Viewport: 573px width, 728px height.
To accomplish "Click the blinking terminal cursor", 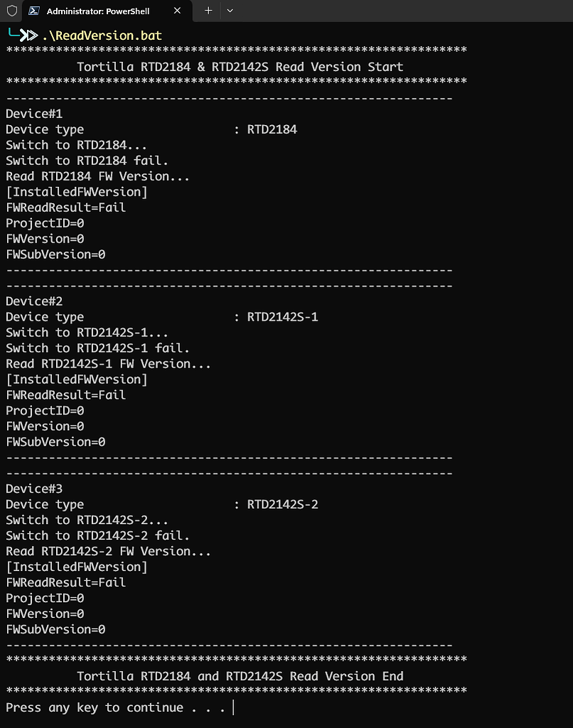I will [232, 707].
